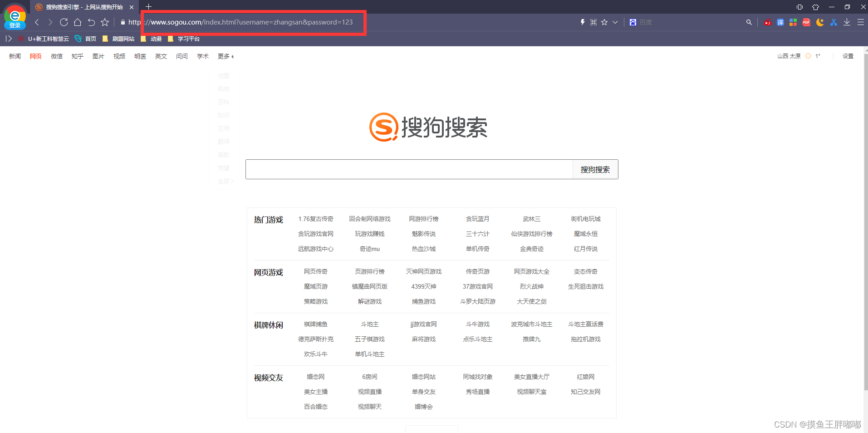
Task: Click the 搜狗搜索 search button
Action: 595,169
